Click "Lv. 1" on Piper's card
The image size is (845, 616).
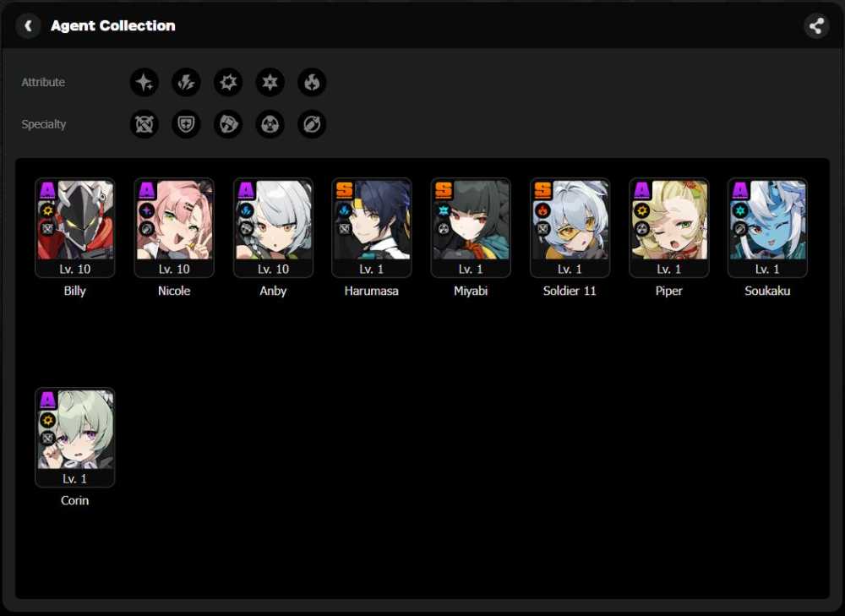coord(669,269)
